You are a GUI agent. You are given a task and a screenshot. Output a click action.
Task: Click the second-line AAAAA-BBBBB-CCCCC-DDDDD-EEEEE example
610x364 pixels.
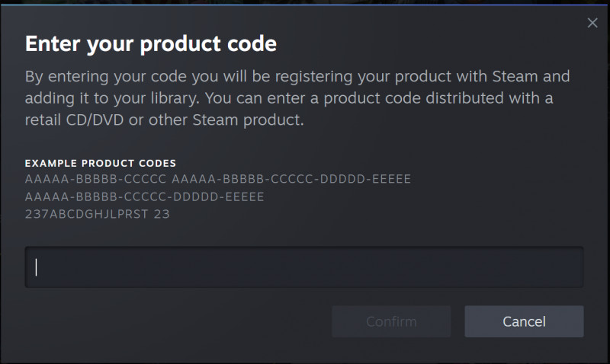(144, 196)
